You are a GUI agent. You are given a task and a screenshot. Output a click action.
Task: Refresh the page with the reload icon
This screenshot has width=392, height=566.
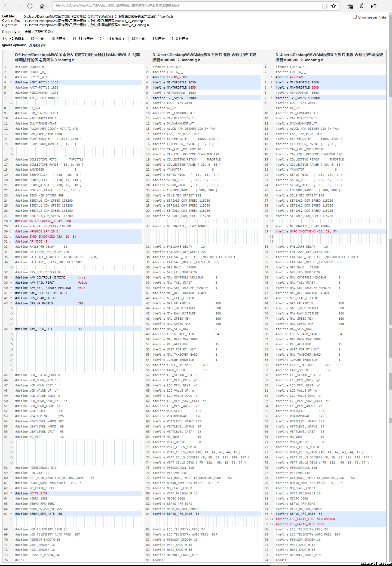point(30,6)
